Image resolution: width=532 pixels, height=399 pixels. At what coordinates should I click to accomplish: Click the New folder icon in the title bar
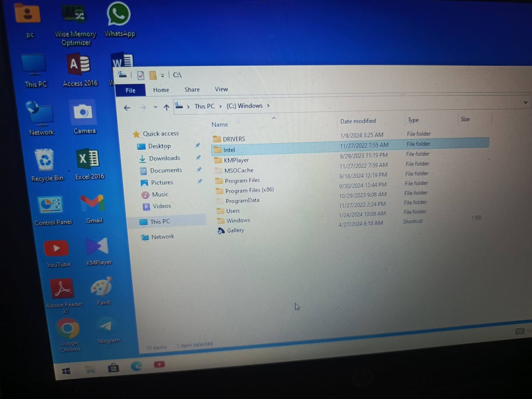[153, 75]
